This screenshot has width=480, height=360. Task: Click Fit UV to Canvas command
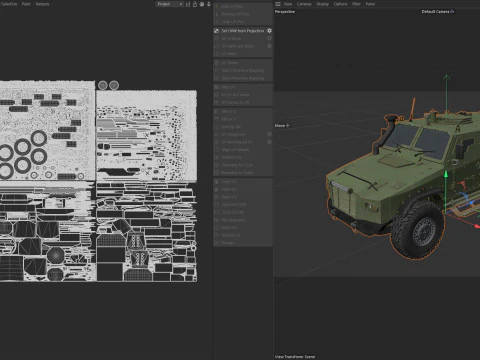pos(235,95)
